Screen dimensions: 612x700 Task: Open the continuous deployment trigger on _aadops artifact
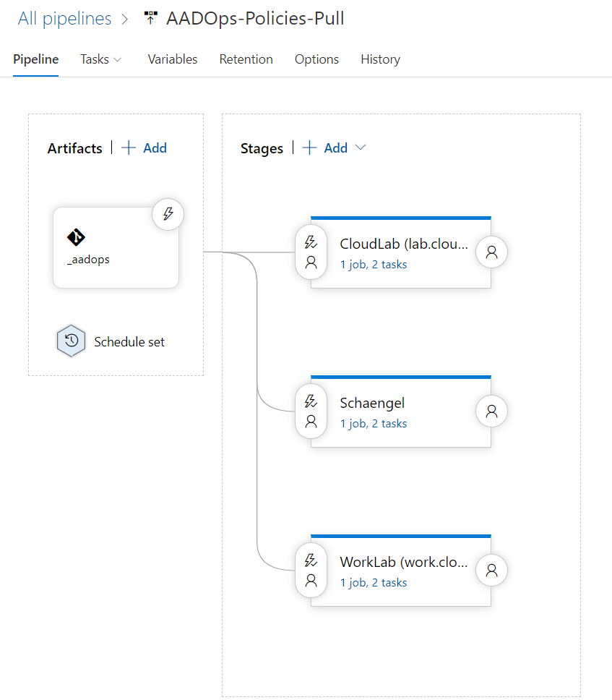point(168,214)
